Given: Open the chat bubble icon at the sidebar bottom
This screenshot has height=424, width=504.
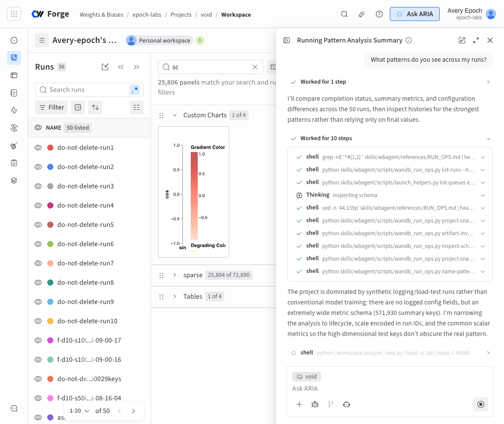Looking at the screenshot, I should point(14,408).
